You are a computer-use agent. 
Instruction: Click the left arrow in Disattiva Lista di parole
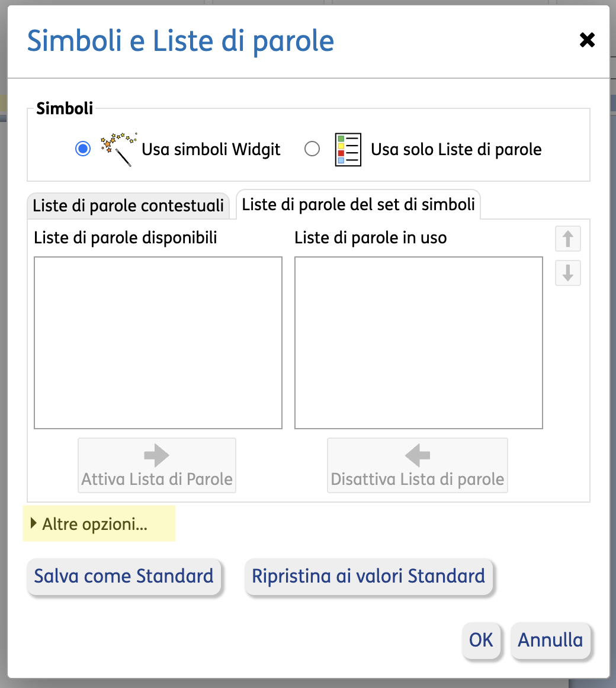point(418,455)
